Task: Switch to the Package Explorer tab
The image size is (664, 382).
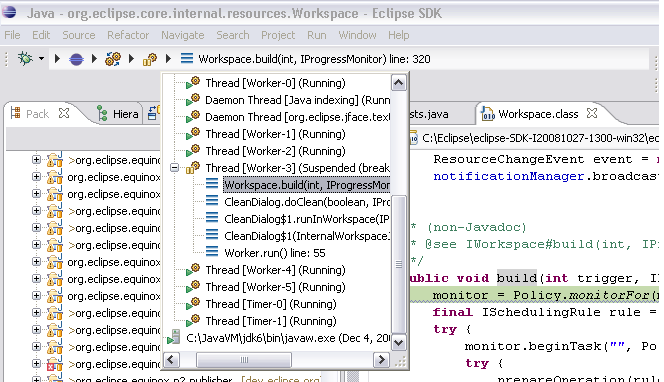Action: 37,114
